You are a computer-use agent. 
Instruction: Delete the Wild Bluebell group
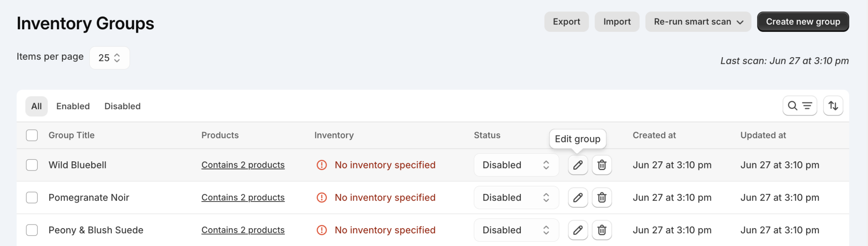[601, 165]
